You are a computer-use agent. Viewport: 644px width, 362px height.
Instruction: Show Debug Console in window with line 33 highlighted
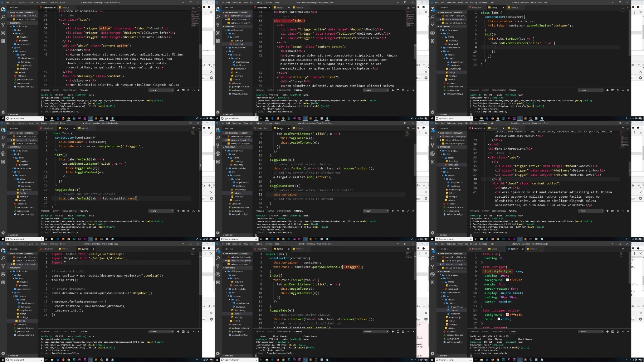point(284,90)
